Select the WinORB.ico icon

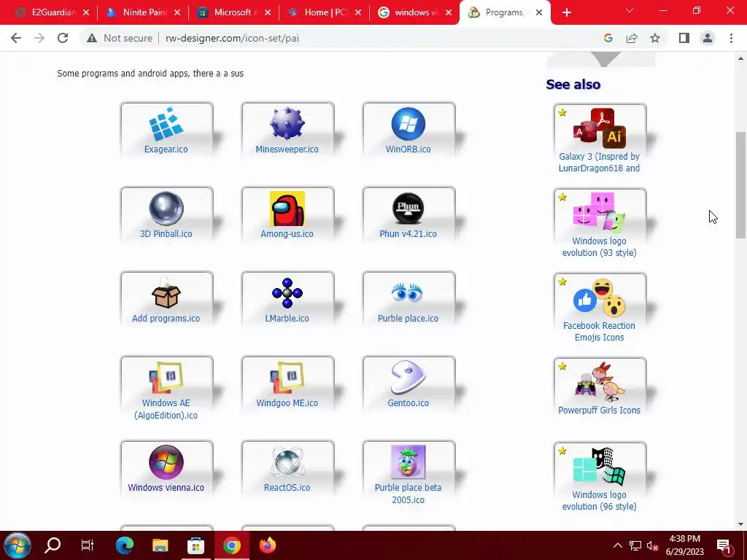(x=409, y=124)
